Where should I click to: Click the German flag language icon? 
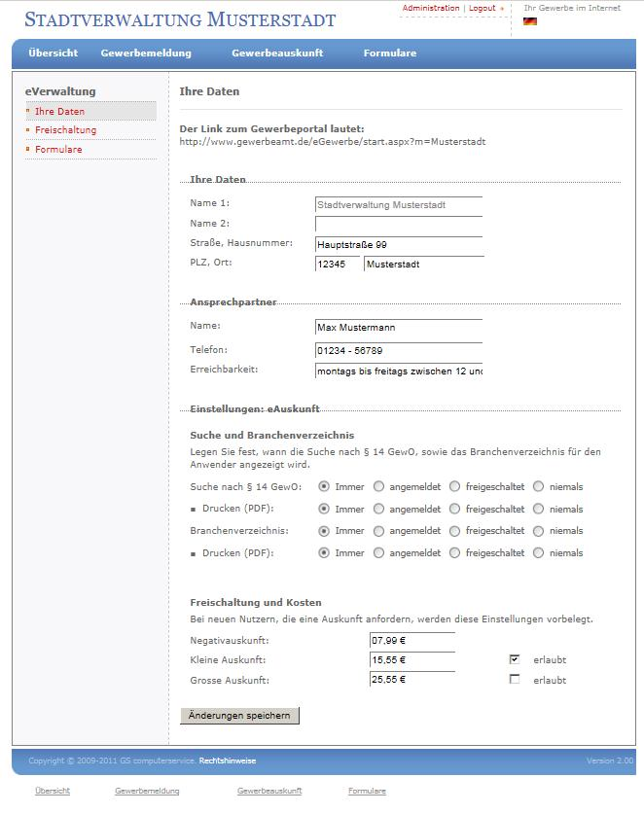(x=530, y=21)
